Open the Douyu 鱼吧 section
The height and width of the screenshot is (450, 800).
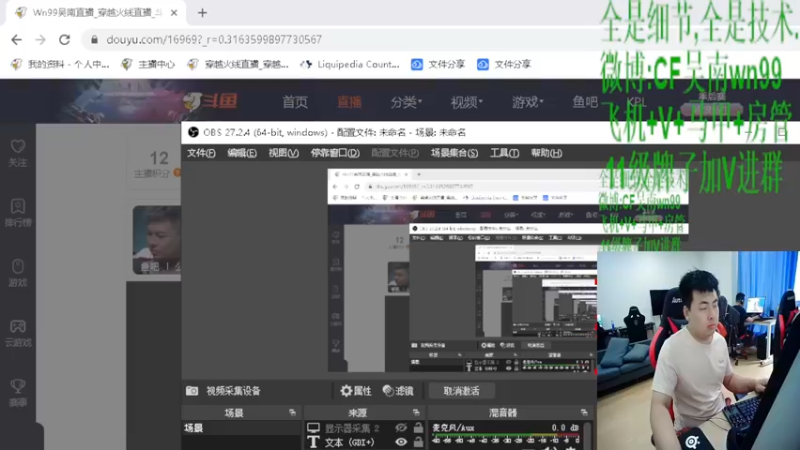pyautogui.click(x=585, y=102)
